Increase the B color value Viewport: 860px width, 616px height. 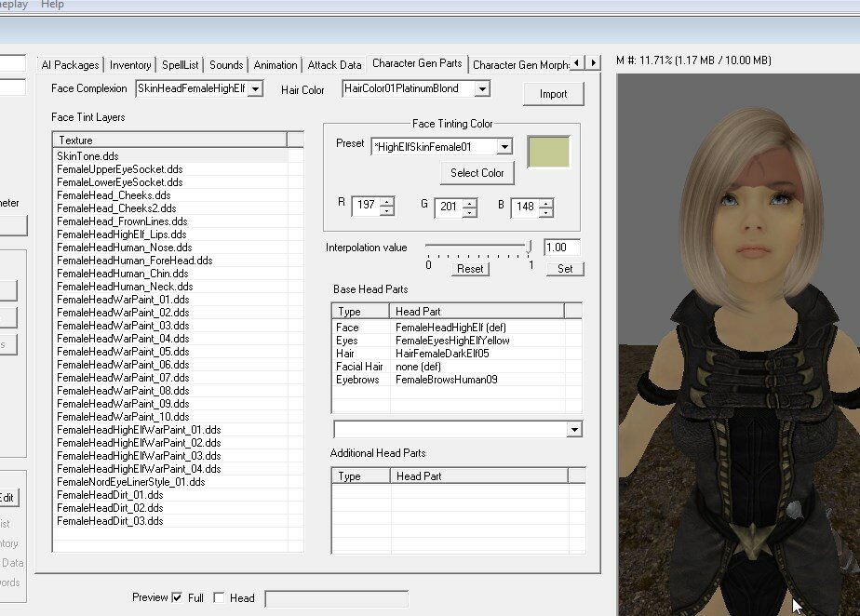point(546,203)
